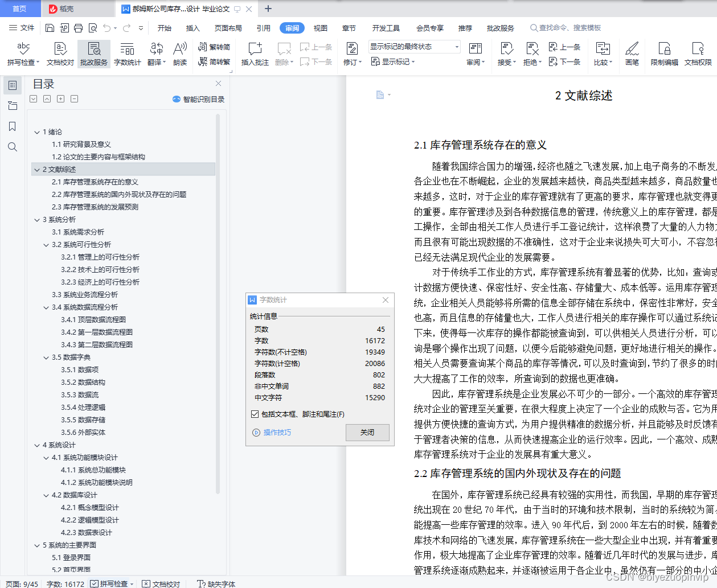Click the Save icon in quick access toolbar
Viewport: 717px width, 588px height.
point(50,28)
